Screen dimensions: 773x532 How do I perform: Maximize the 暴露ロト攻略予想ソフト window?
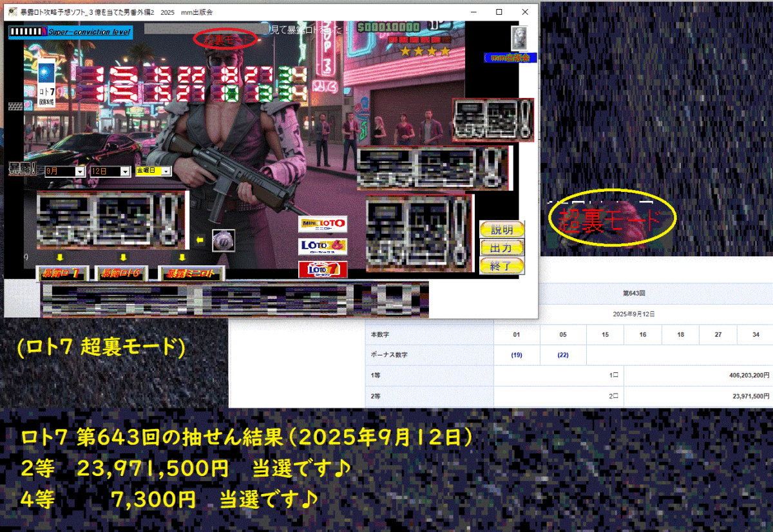tap(499, 12)
